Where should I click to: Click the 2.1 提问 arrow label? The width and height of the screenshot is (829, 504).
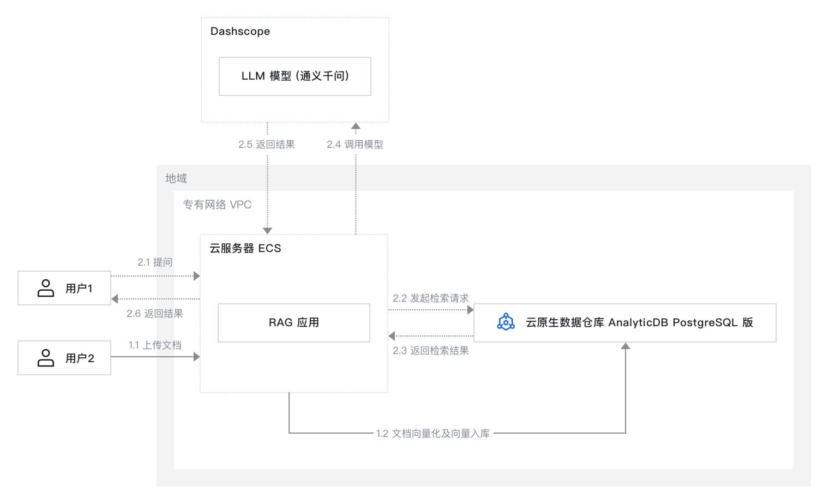pos(155,262)
